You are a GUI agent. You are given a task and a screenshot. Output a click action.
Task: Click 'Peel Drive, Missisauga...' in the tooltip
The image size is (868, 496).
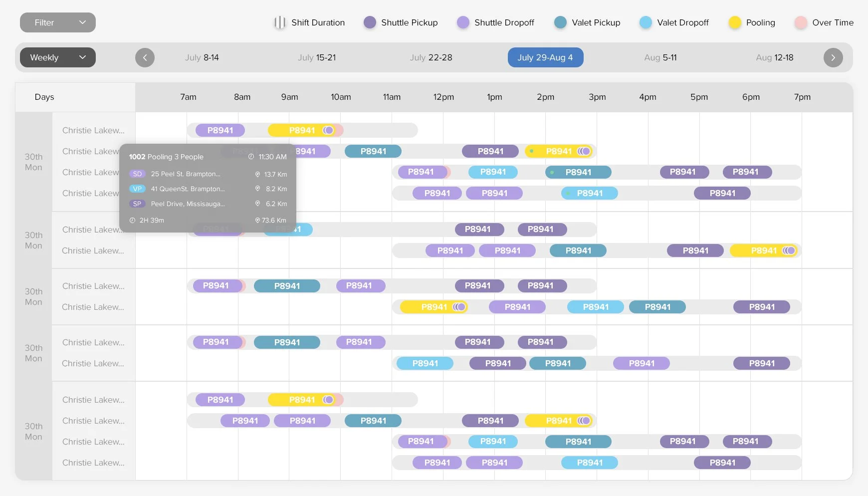(188, 204)
